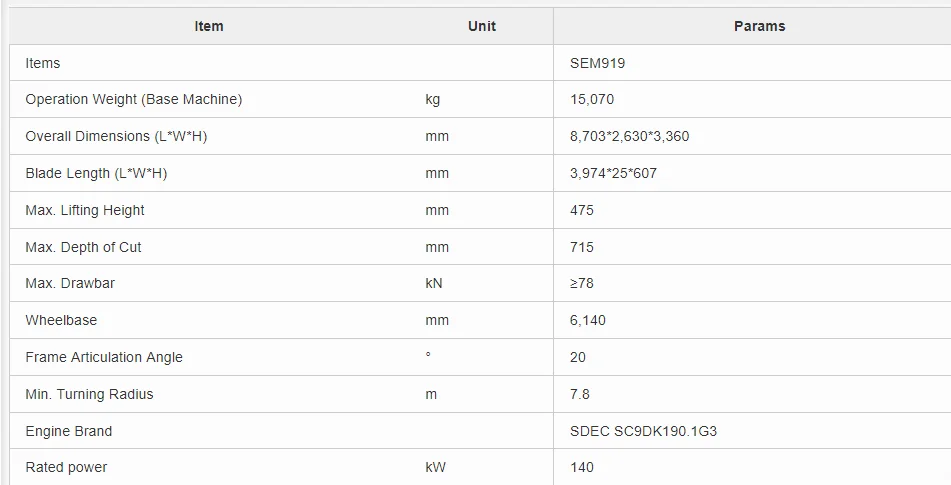
Task: Click the Operation Weight (Base Machine) label
Action: point(134,99)
